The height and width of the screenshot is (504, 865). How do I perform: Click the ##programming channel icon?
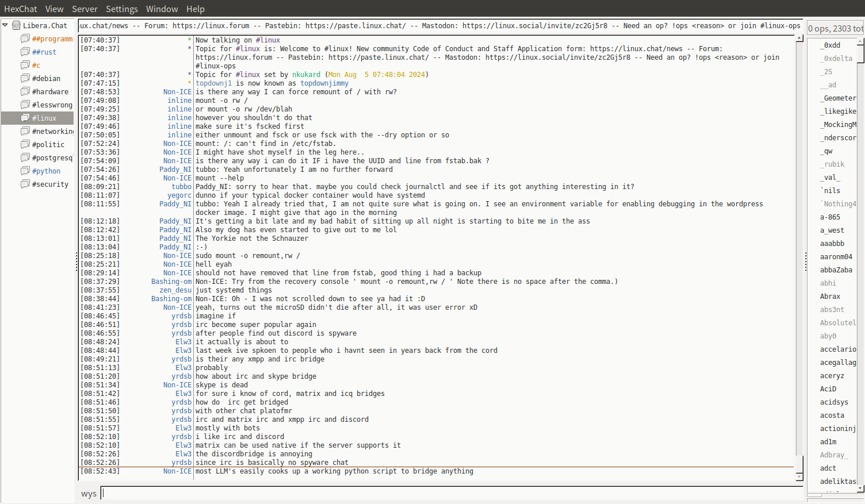(25, 39)
